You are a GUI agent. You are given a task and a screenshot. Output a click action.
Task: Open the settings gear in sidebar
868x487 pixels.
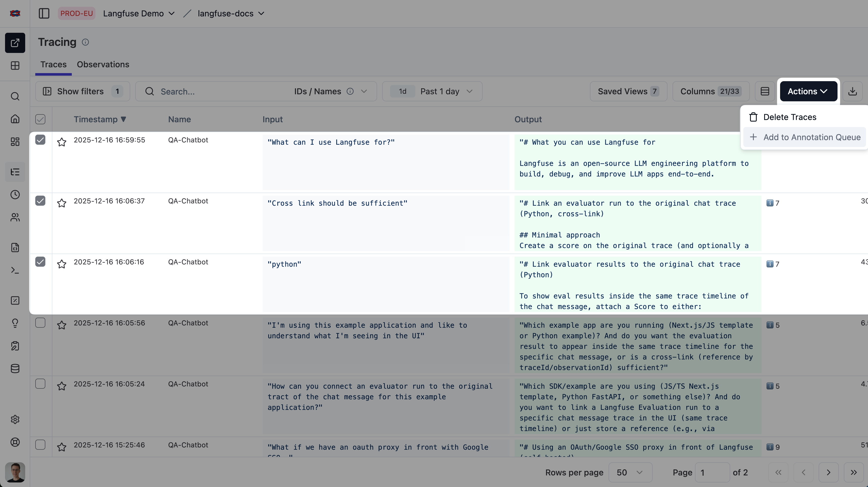pos(15,419)
